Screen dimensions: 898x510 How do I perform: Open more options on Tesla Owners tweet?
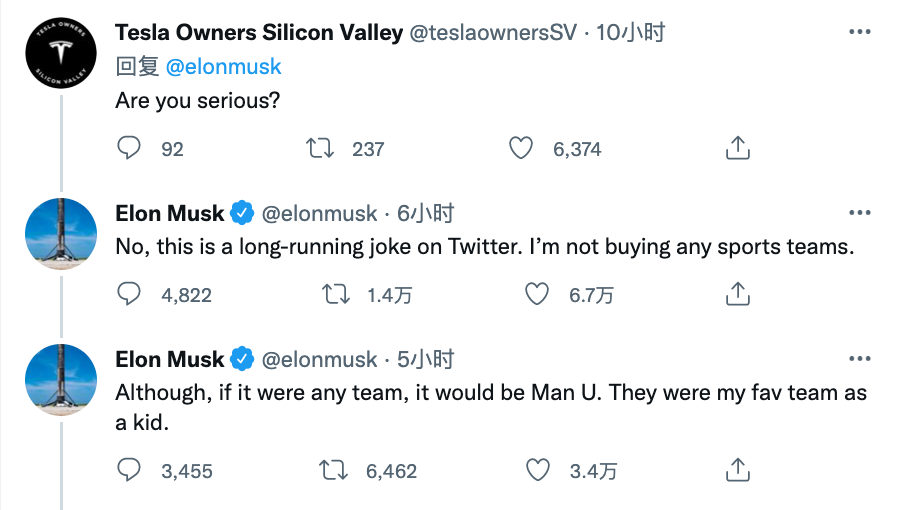click(x=859, y=32)
